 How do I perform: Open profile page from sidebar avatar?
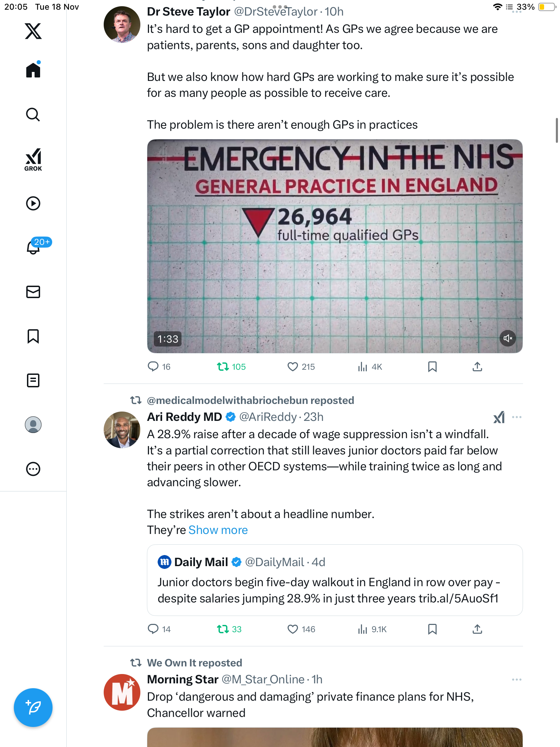(x=33, y=425)
